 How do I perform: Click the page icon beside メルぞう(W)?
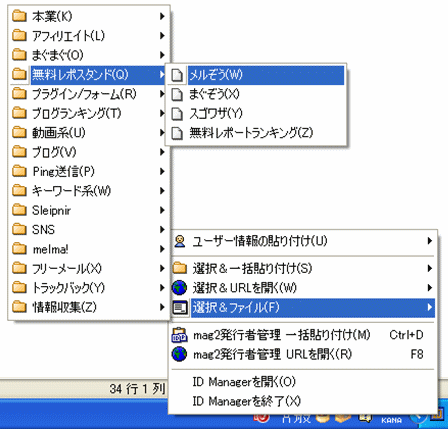pos(177,75)
